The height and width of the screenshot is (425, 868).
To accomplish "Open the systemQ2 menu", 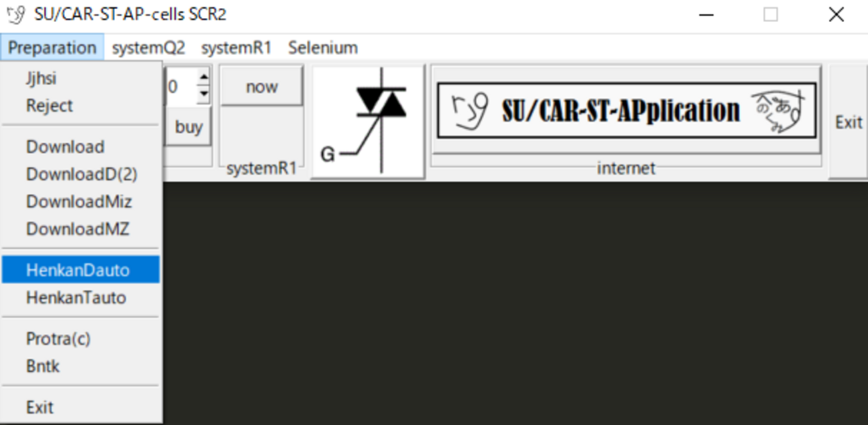I will coord(148,48).
